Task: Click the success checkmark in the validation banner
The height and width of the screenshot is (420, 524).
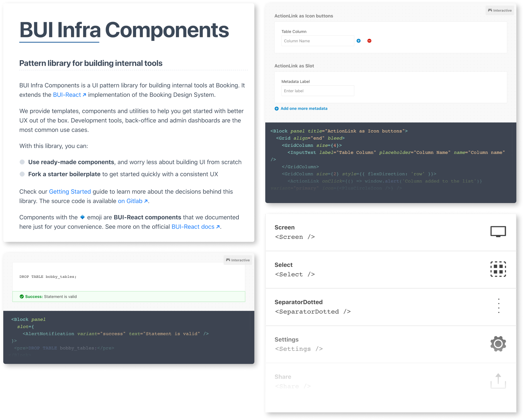Action: click(22, 296)
